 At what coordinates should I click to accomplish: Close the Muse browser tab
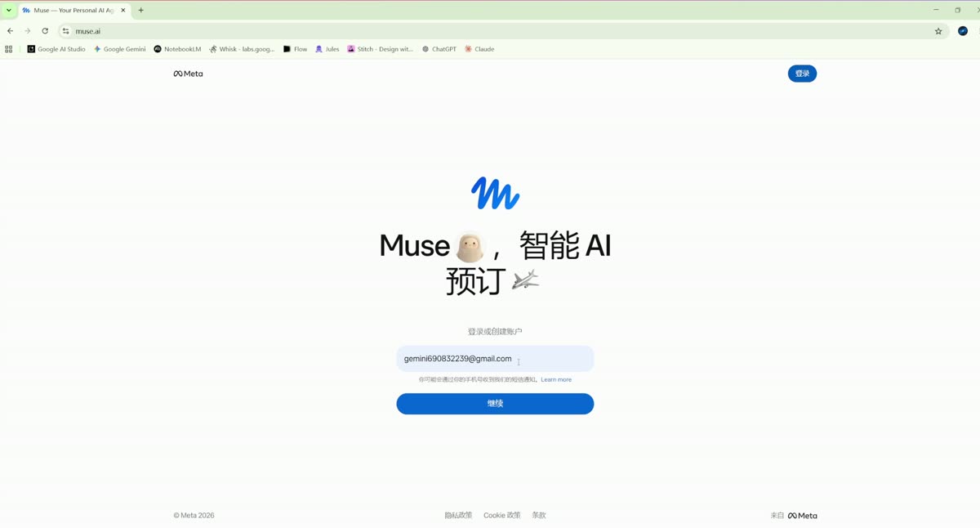tap(123, 11)
